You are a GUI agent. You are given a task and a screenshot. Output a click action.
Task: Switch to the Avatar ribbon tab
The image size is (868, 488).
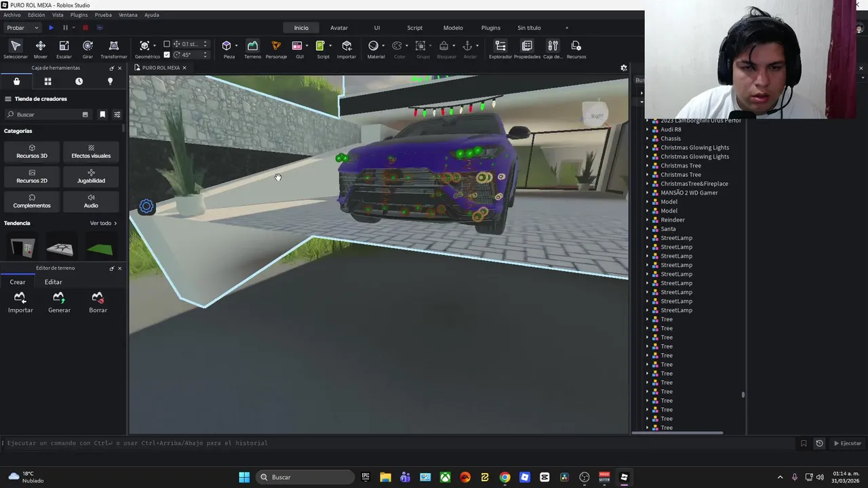coord(339,28)
